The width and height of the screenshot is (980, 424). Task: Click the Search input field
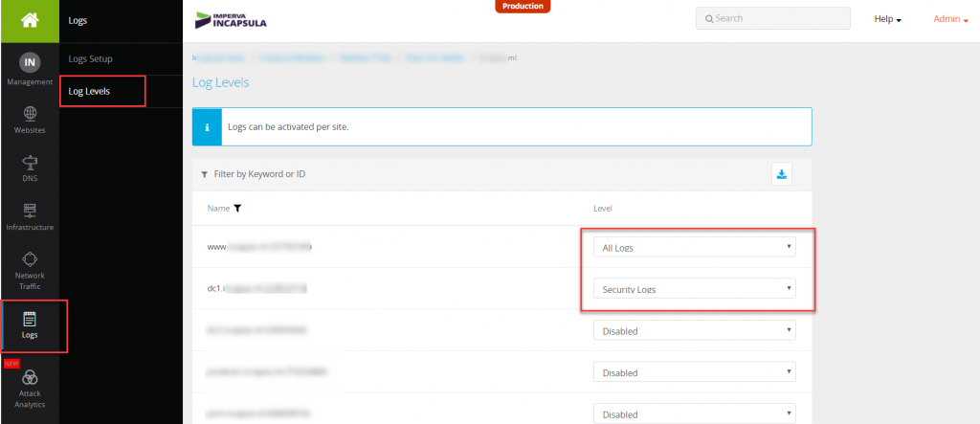(x=773, y=18)
